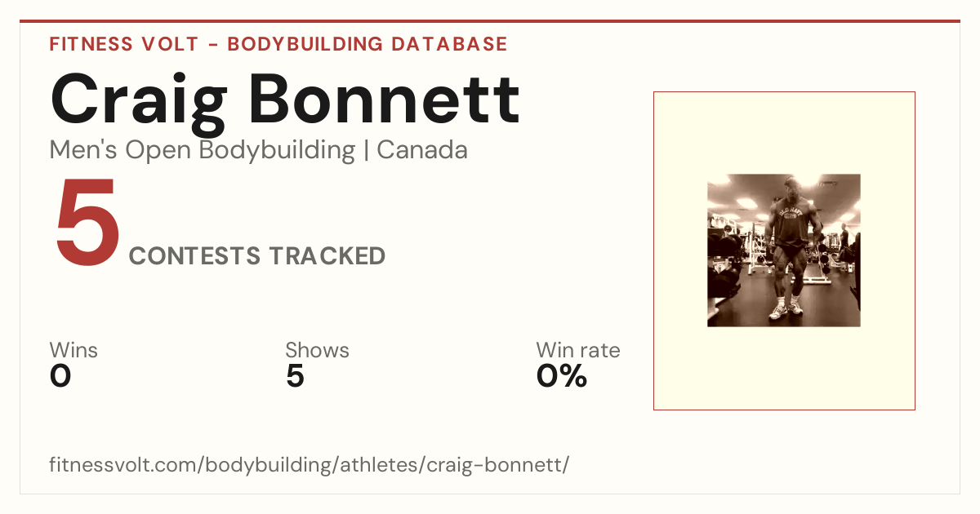Click the Canada country label
The width and height of the screenshot is (980, 514).
coord(422,150)
